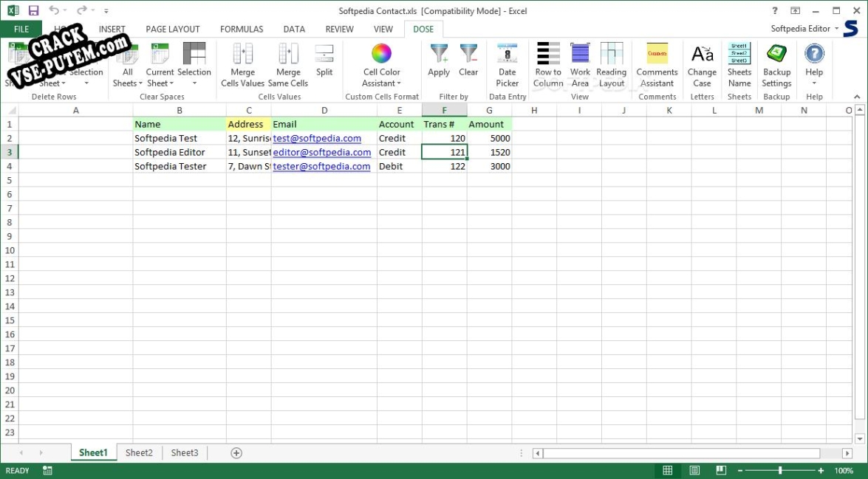Click the Merge Cells Values icon
This screenshot has width=868, height=479.
(x=242, y=55)
